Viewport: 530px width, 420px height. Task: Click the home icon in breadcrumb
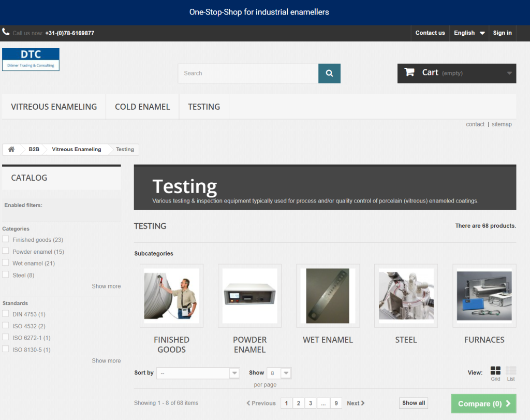coord(11,149)
